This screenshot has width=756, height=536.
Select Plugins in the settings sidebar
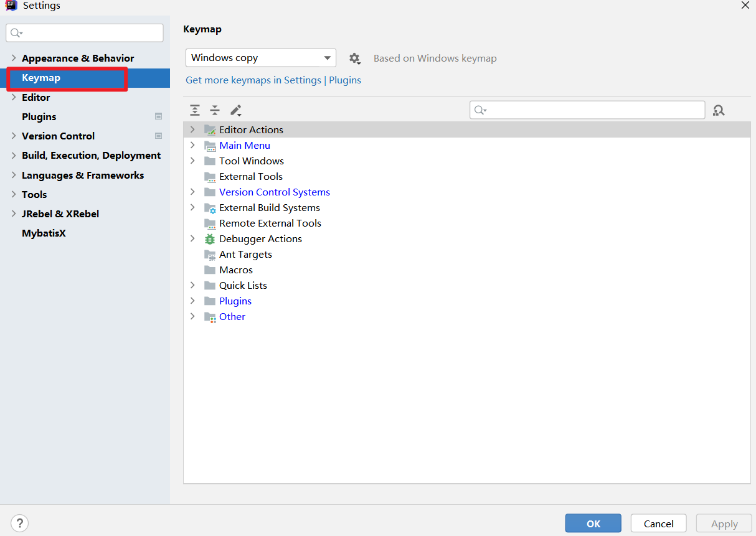(39, 116)
